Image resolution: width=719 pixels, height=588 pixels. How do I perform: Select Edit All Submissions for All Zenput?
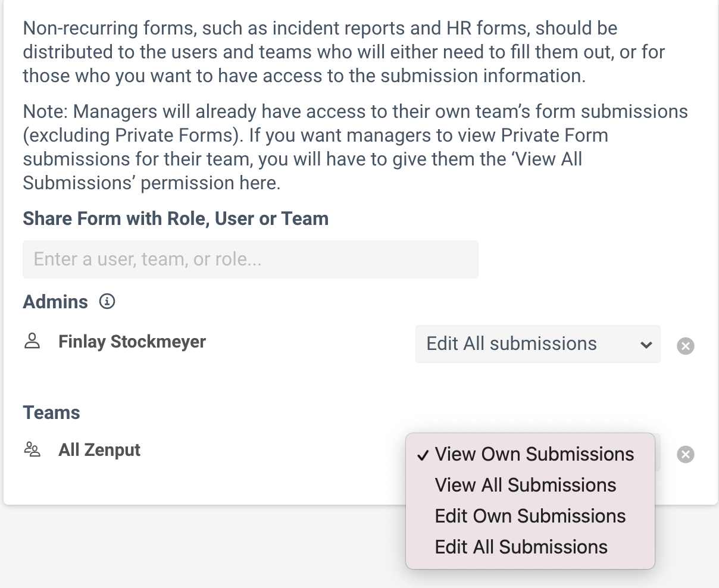point(521,547)
